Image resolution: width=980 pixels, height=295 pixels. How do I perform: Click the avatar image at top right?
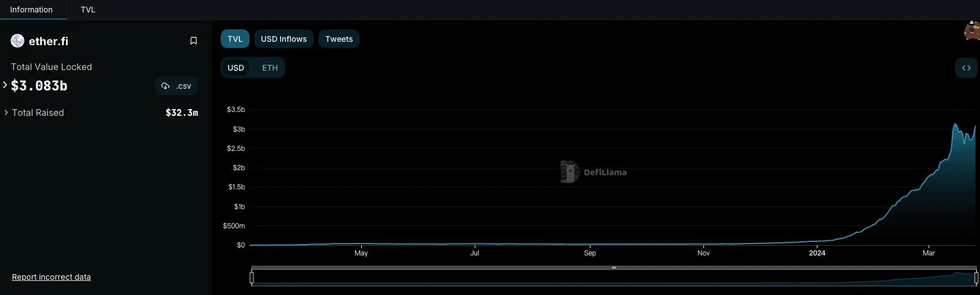972,31
